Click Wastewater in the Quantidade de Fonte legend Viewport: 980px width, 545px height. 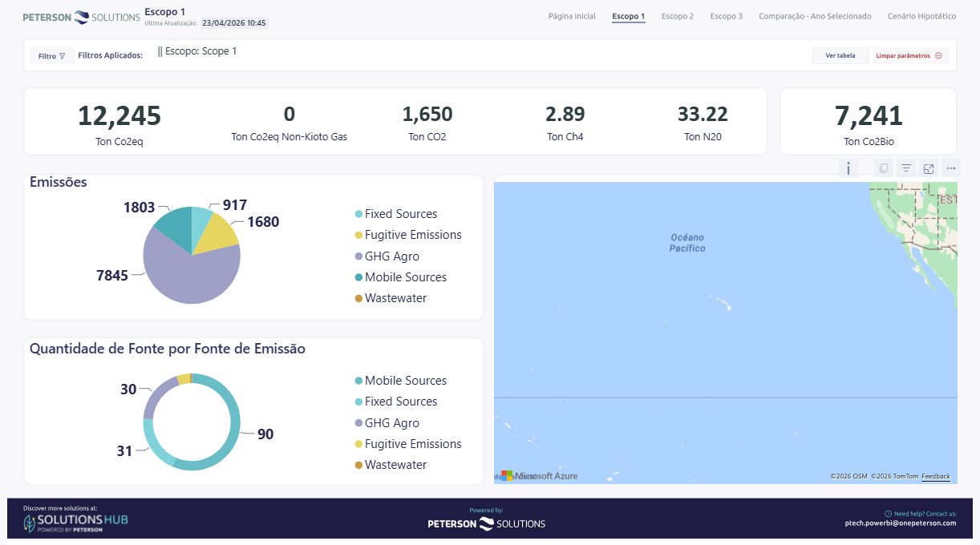391,465
